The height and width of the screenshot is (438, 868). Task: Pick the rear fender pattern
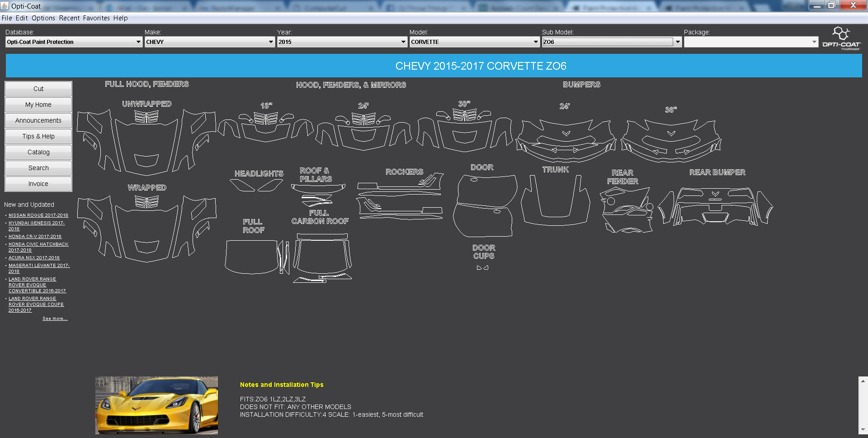(x=627, y=210)
